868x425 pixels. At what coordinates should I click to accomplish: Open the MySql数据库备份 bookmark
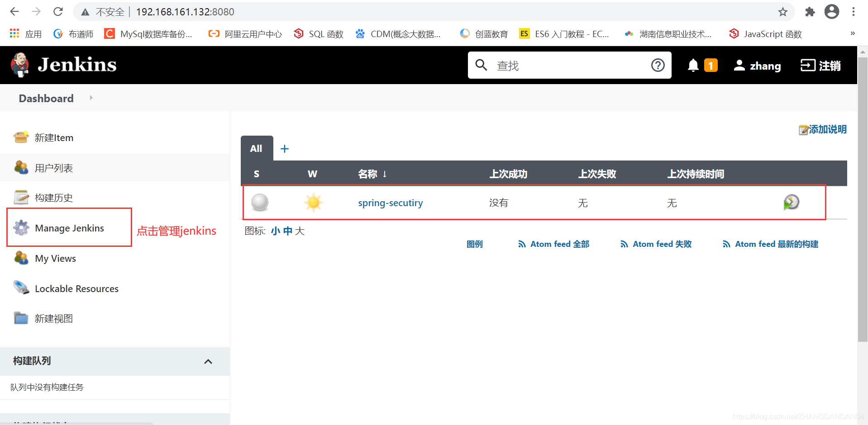tap(148, 34)
